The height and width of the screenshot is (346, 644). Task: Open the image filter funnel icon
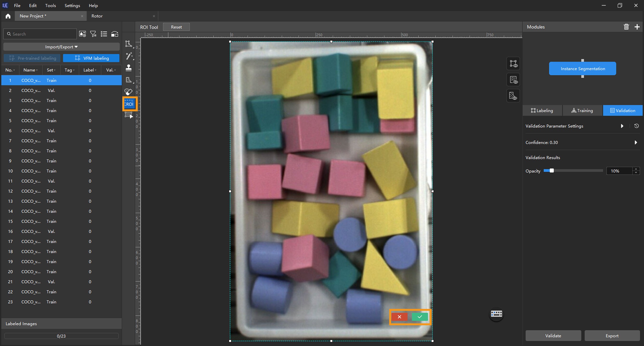coord(93,34)
